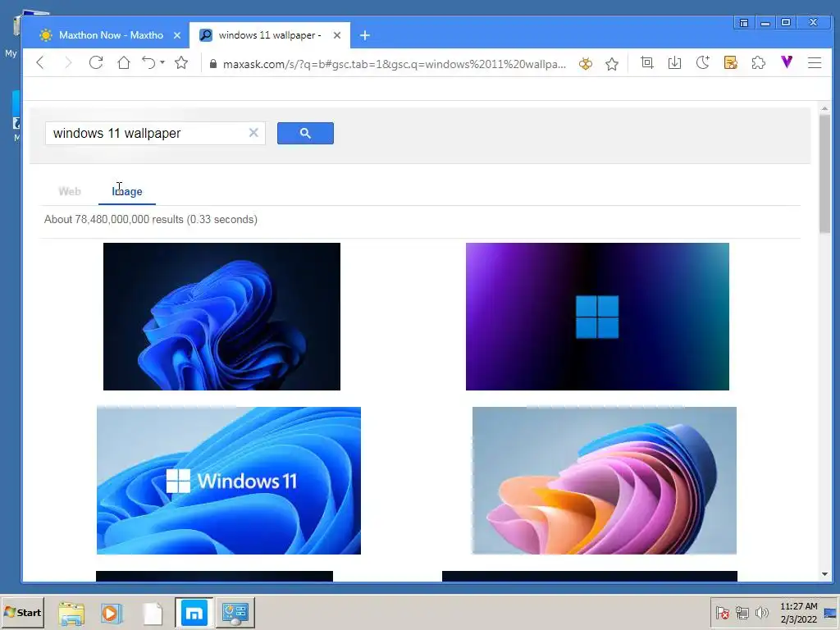The width and height of the screenshot is (840, 630).
Task: Open the file explorer taskbar icon
Action: pos(71,613)
